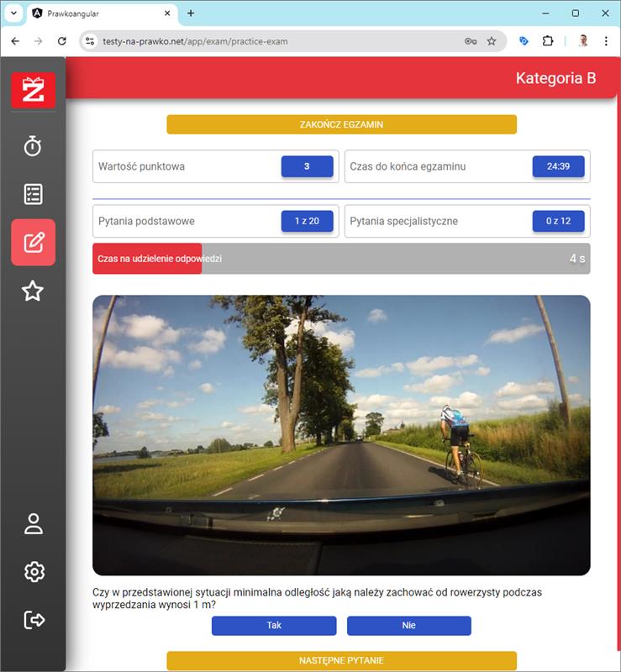The width and height of the screenshot is (621, 672).
Task: Open the Chrome three-dot menu
Action: point(606,41)
